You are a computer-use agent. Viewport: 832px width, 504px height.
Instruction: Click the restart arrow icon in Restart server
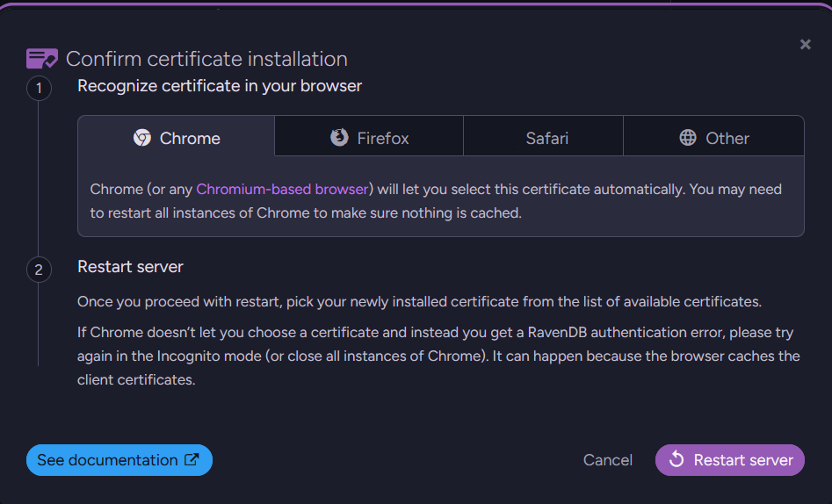(676, 459)
